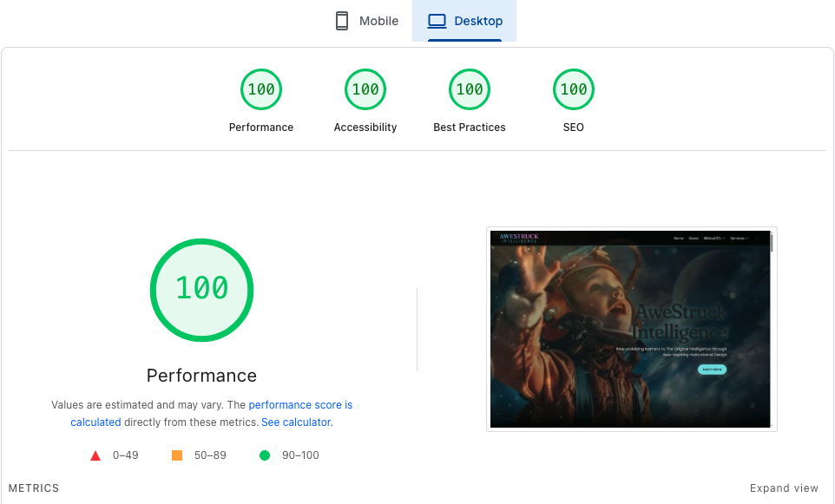Click the large 'Performance' heading below gauge
Viewport: 835px width, 504px height.
click(x=202, y=376)
